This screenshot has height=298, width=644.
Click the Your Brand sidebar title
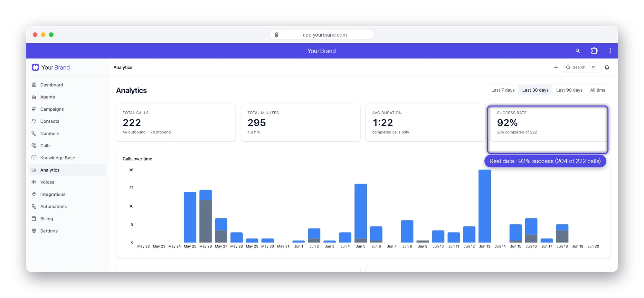tap(55, 67)
